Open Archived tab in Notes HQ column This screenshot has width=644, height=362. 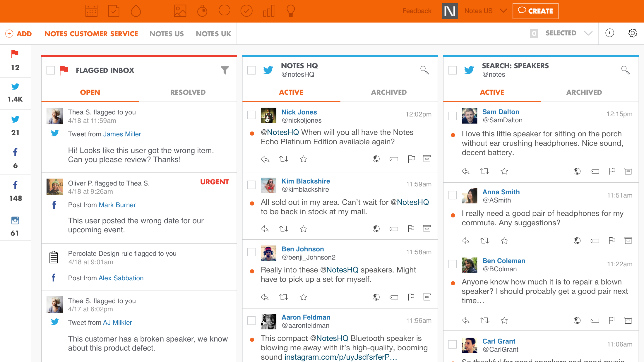point(389,92)
